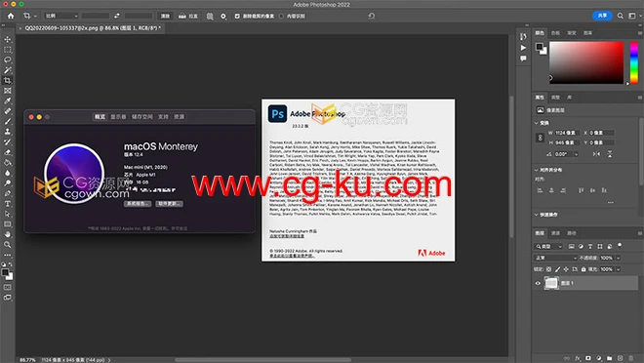The height and width of the screenshot is (363, 644).
Task: Delete layer with trash icon
Action: tap(631, 358)
